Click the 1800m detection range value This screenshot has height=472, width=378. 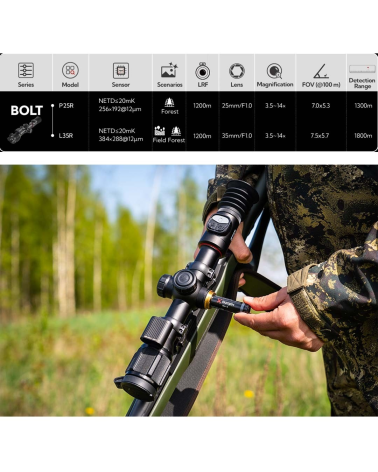363,136
